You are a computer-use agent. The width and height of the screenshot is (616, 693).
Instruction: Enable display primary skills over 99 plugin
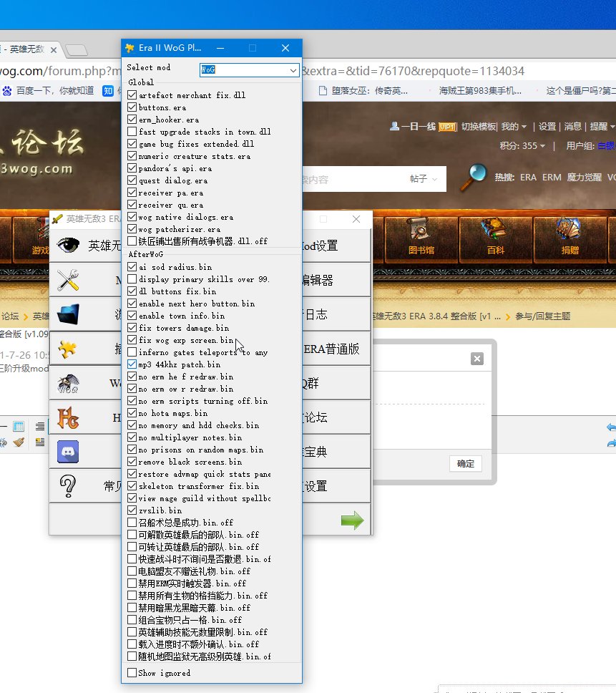132,279
